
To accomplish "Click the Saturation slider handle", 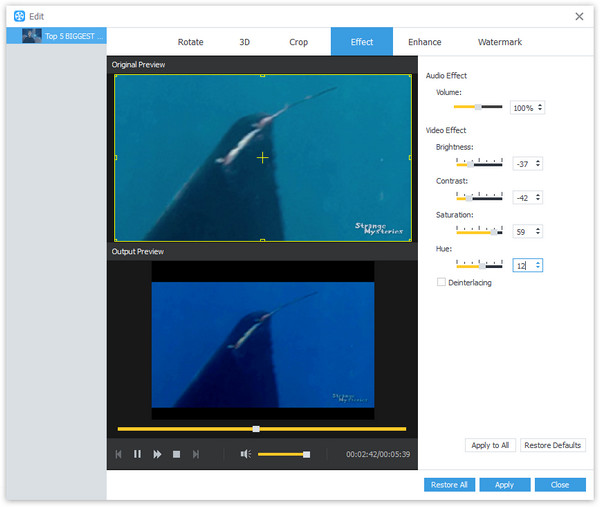I will point(494,232).
